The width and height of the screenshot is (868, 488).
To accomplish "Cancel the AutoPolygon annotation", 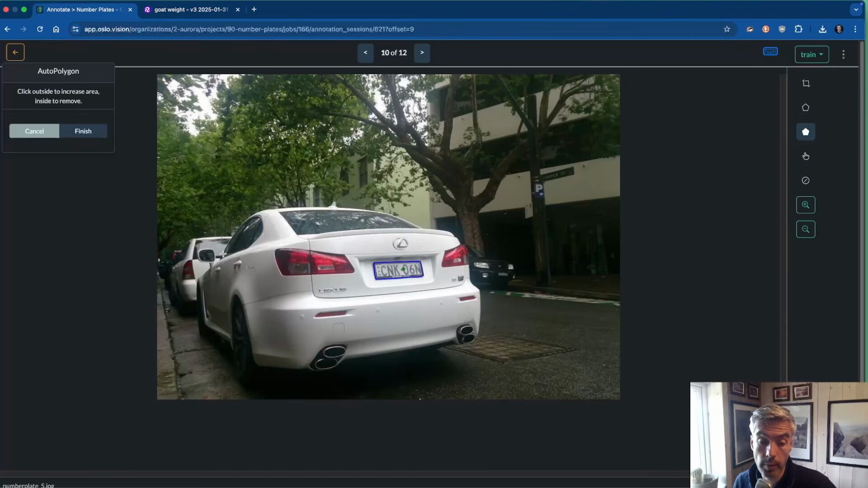I will click(x=34, y=131).
